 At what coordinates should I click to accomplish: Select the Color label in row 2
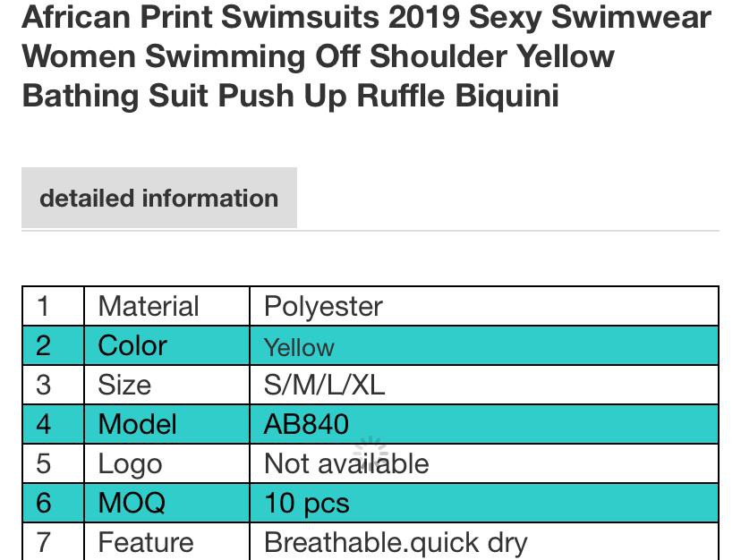(132, 345)
